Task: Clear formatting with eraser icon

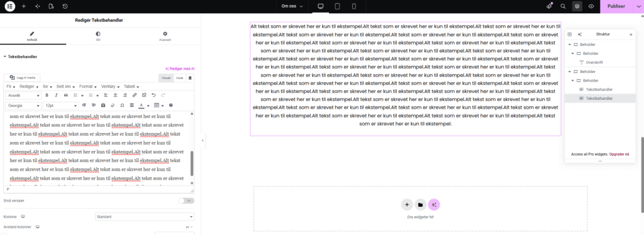Action: tap(113, 106)
